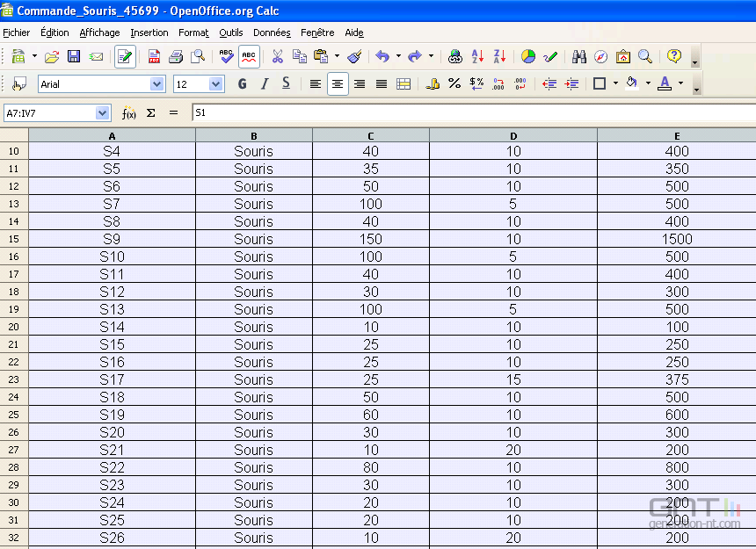Image resolution: width=756 pixels, height=549 pixels.
Task: Open the Insertion menu
Action: click(x=149, y=33)
